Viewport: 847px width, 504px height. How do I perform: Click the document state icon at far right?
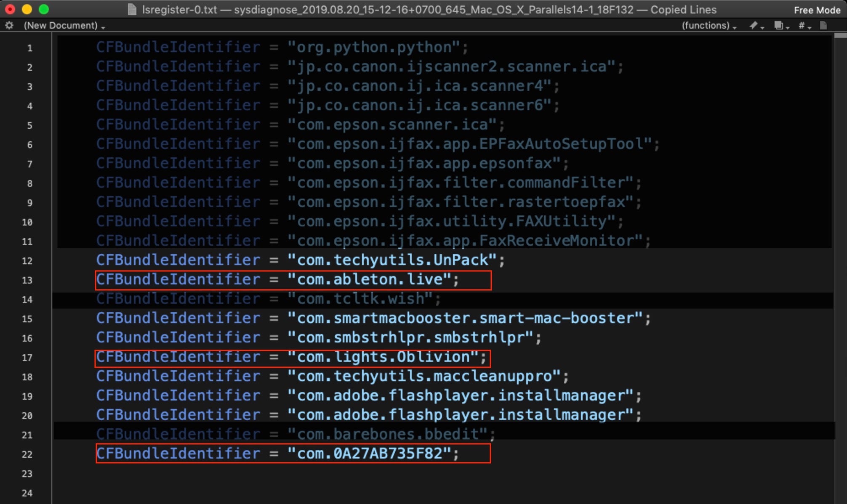point(823,26)
